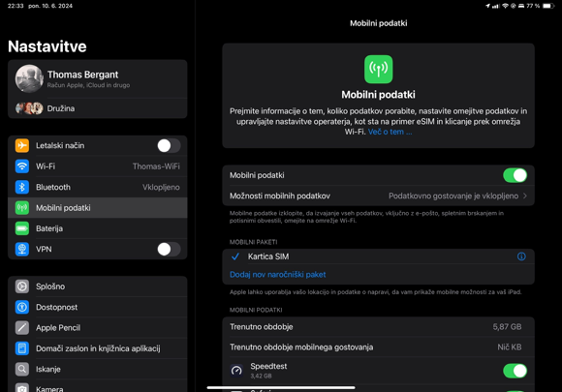The image size is (562, 392).
Task: Enable the Letalski način switch
Action: click(169, 146)
